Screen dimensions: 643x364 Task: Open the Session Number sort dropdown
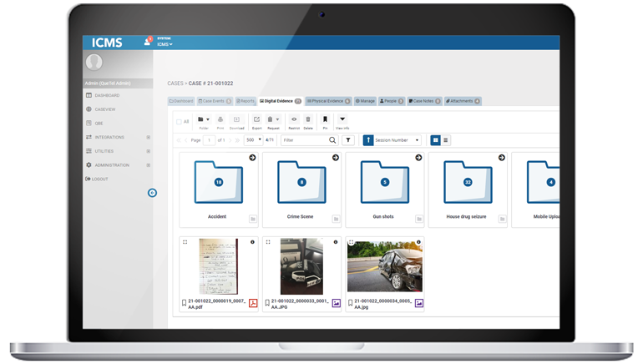point(397,140)
